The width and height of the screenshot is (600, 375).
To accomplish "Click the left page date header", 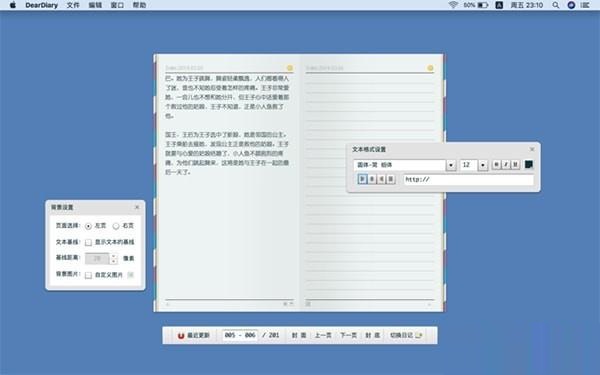I will click(184, 68).
